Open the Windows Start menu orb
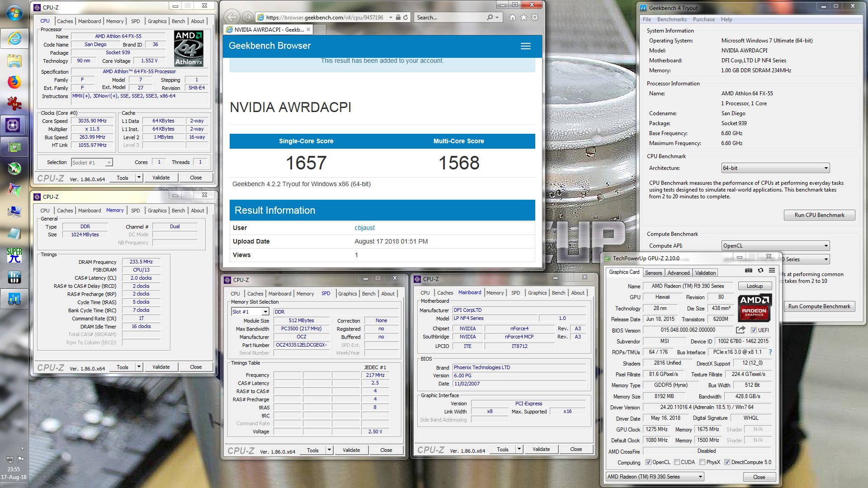 [14, 13]
